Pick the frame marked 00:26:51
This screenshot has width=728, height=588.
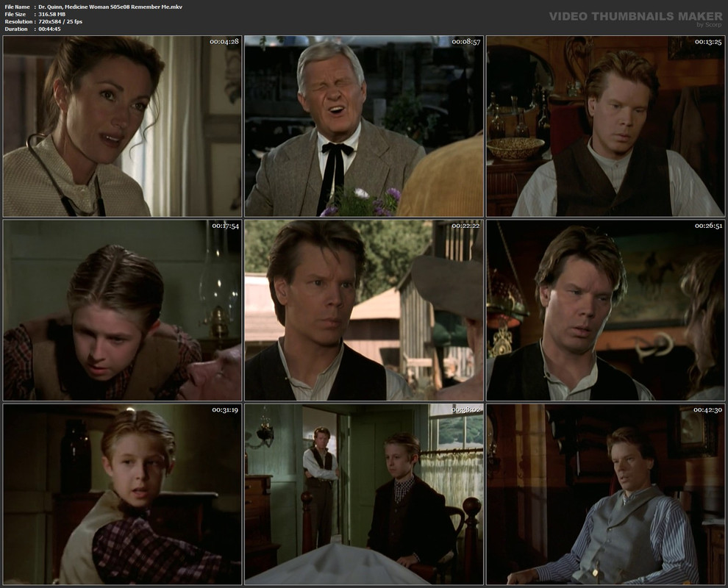(605, 310)
